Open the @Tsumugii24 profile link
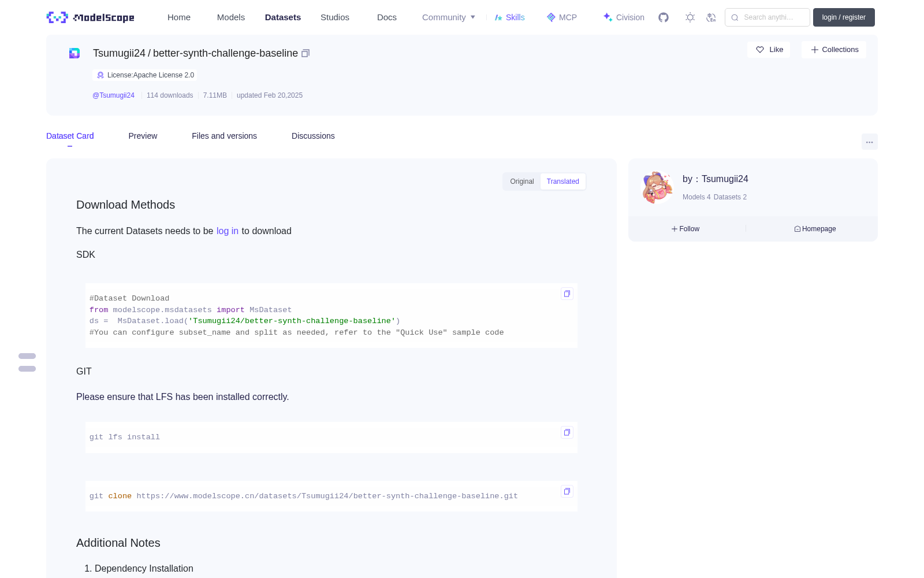This screenshot has height=578, width=924. coord(113,95)
